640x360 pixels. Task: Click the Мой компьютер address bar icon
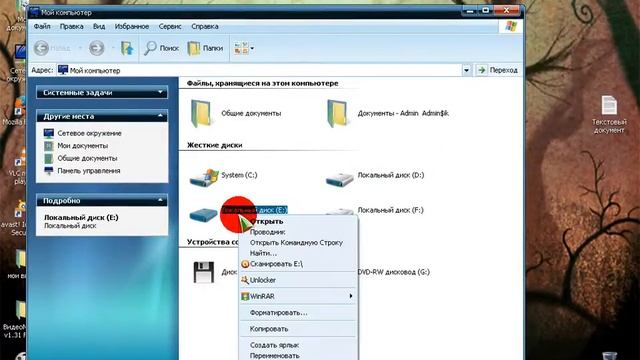point(63,70)
